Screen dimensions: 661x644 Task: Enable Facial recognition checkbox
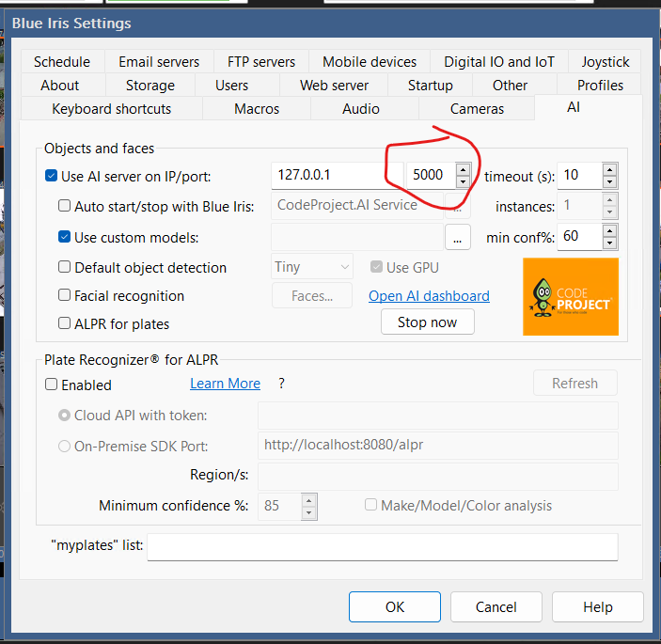(64, 295)
